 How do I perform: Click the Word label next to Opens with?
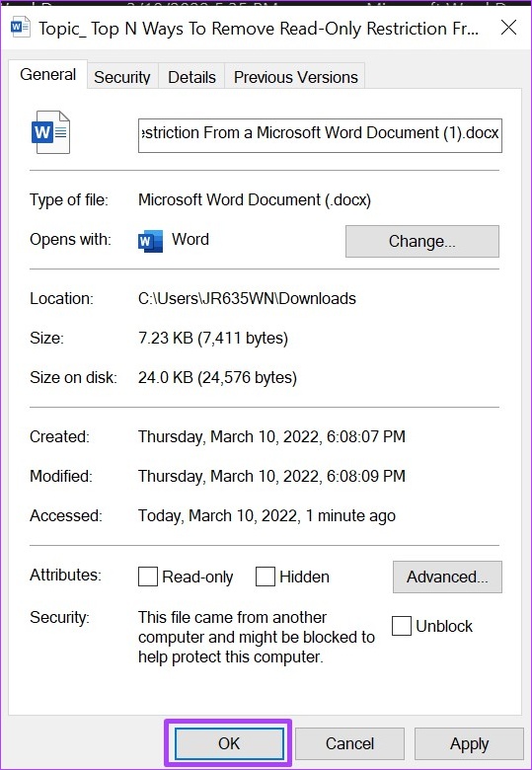[190, 239]
